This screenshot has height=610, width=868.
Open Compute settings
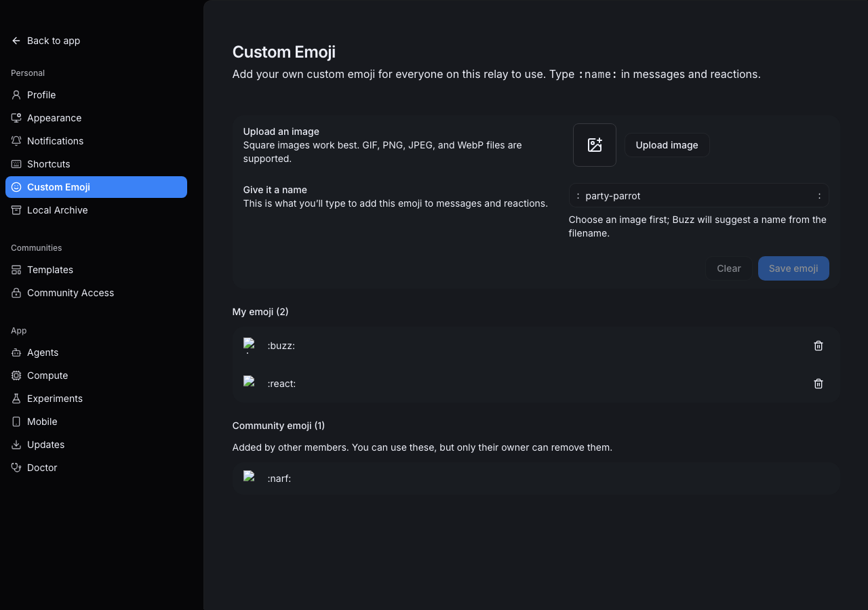96,375
